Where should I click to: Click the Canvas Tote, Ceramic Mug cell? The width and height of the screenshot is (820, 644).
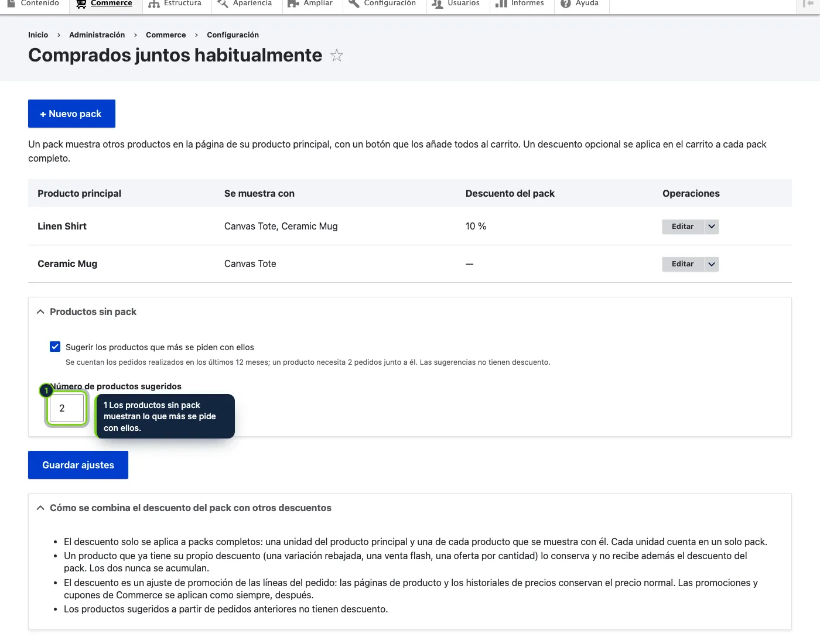pyautogui.click(x=281, y=227)
